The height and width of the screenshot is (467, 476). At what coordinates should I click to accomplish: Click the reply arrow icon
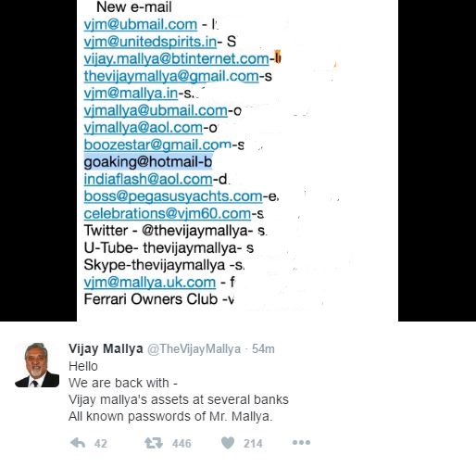point(78,443)
